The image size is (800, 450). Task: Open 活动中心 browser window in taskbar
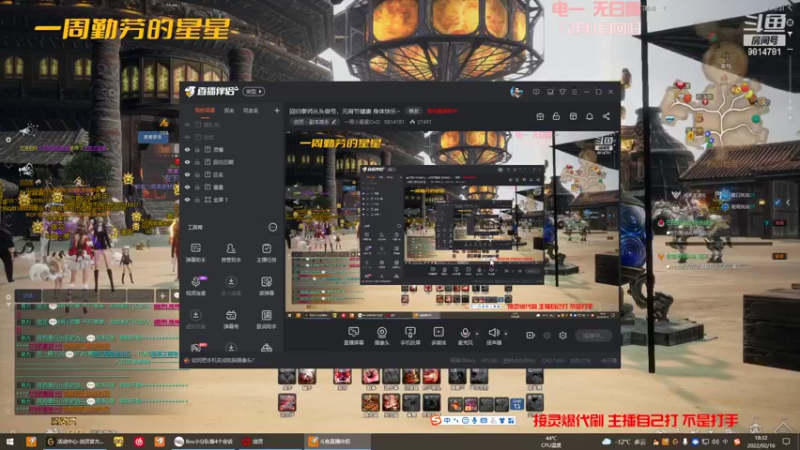[76, 441]
